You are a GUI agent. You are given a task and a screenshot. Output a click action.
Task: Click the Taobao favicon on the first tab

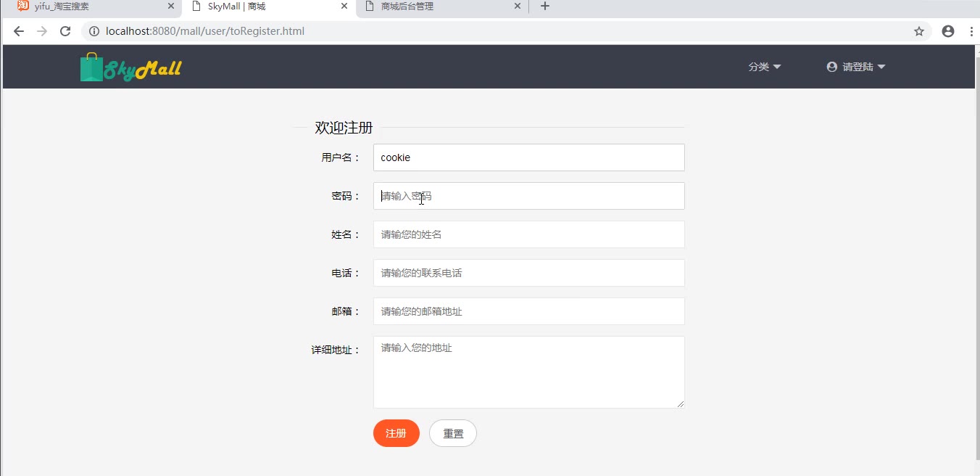coord(23,6)
